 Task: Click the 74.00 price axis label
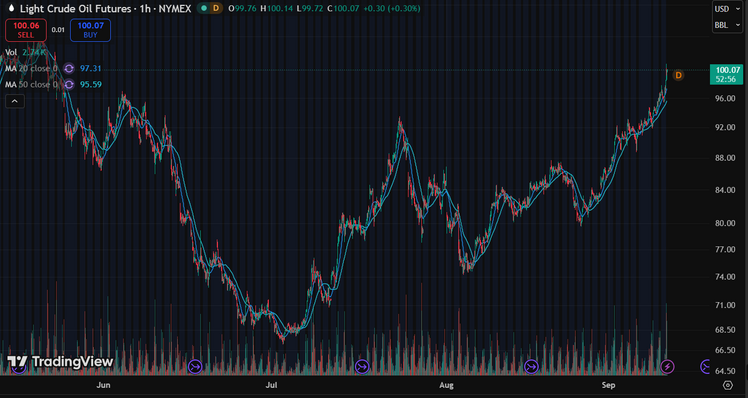tap(724, 277)
